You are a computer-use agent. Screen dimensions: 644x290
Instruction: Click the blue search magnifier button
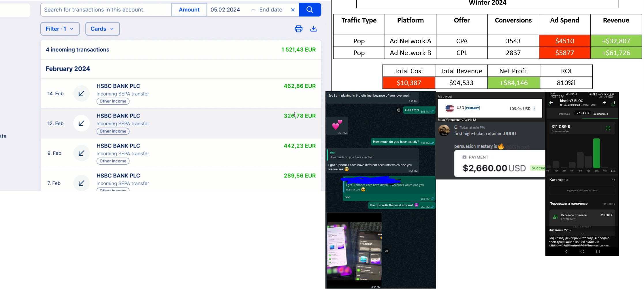(x=310, y=10)
